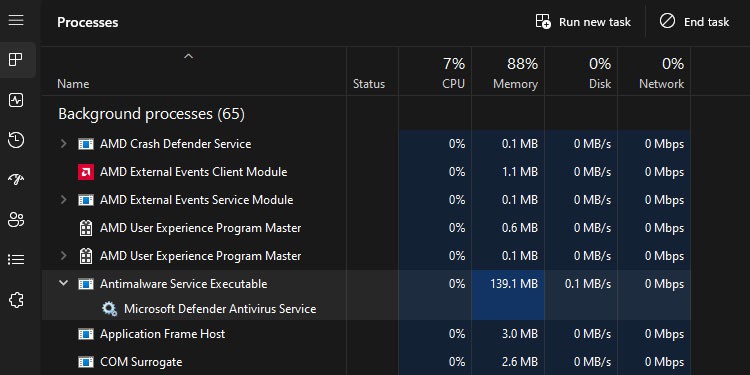Screen dimensions: 750x375
Task: Click the AMD Crash Defender Service icon
Action: (x=86, y=144)
